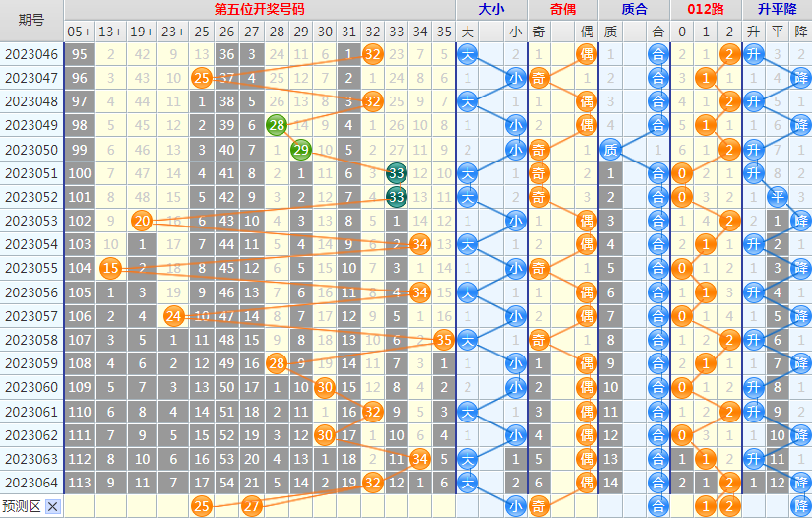Click the 期号 header cell
812x518 pixels.
[31, 21]
